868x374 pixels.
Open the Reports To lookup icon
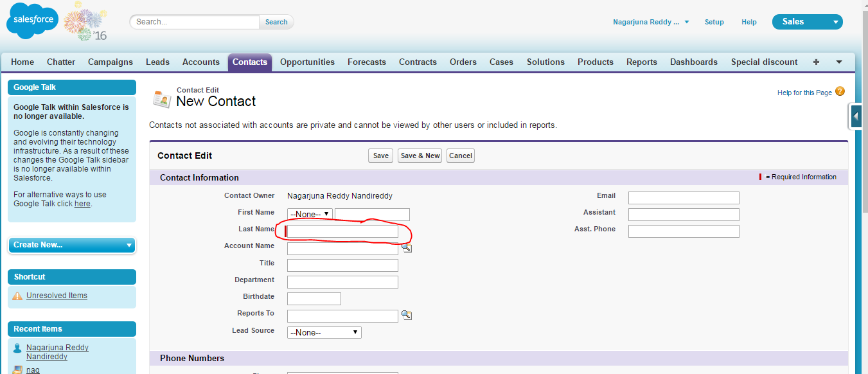coord(406,315)
